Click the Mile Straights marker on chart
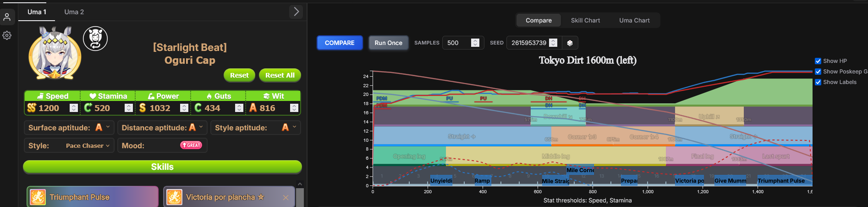Screen dimensions: 868x207 click(x=555, y=181)
